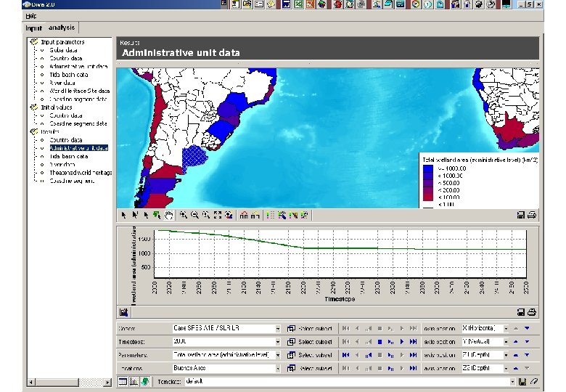
Task: Click the red < 100.00 legend swatch
Action: [427, 197]
